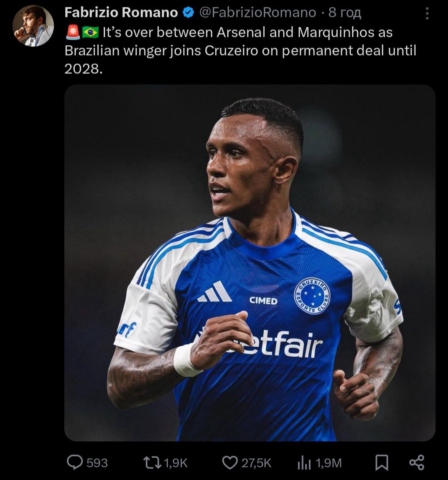Bookmark this post
448x480 pixels.
point(382,463)
